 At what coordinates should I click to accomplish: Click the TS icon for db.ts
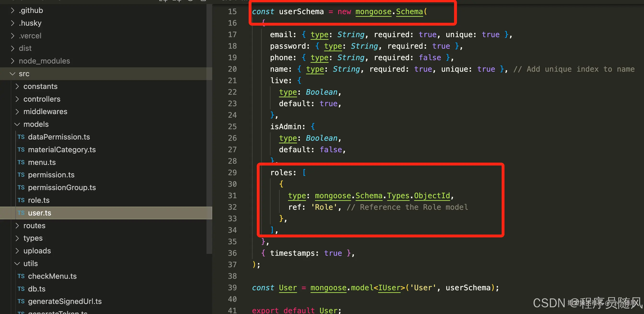pos(21,289)
